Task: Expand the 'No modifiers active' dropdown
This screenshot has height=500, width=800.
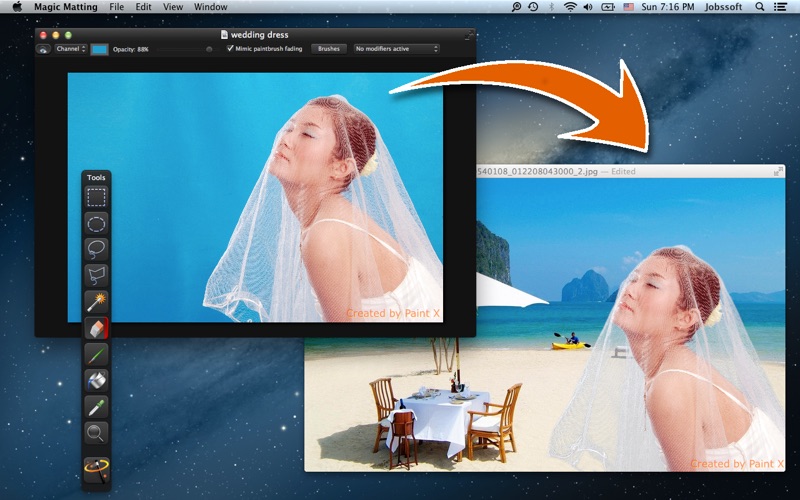Action: [x=397, y=48]
